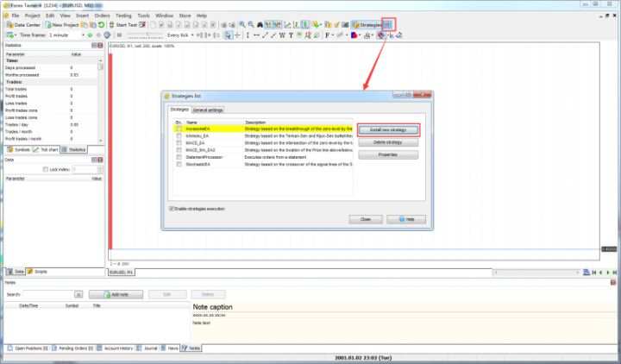621x364 pixels.
Task: Adjust the testing speed slider
Action: [x=145, y=35]
